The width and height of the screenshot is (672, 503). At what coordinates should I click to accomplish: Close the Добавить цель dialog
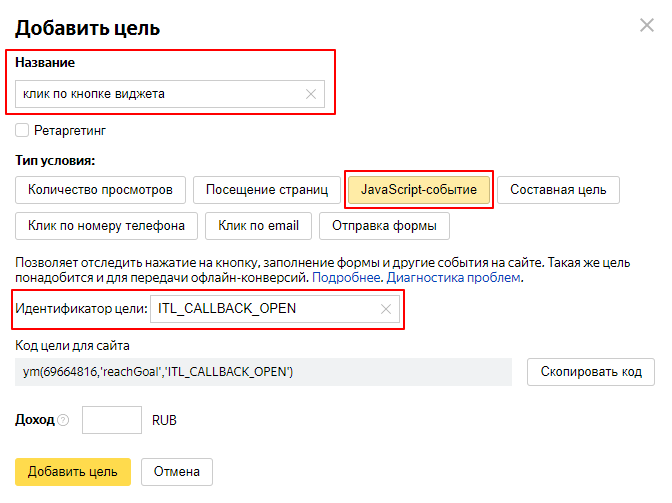coord(647,25)
